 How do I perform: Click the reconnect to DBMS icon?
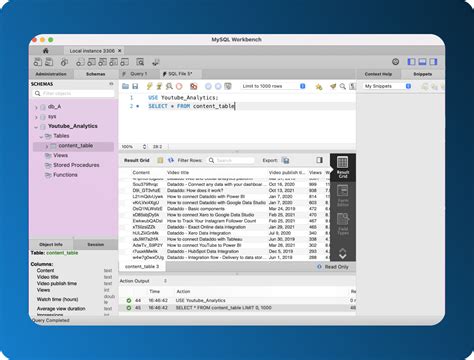coord(155,62)
